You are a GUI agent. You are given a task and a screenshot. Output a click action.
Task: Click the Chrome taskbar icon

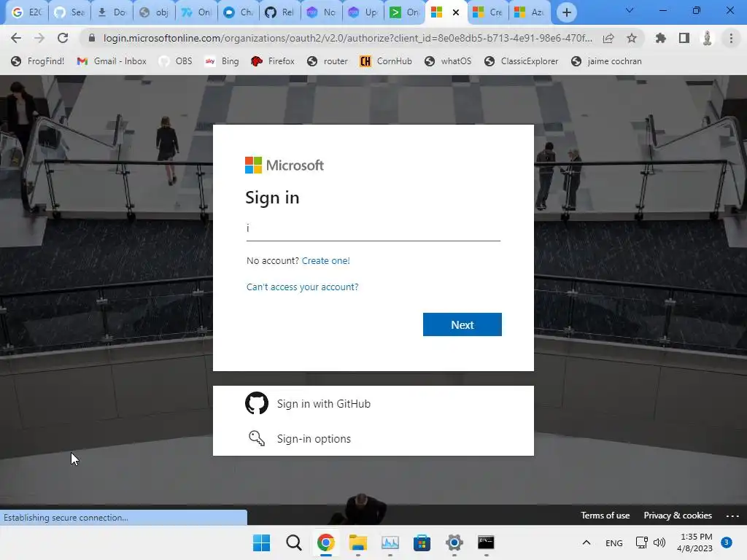point(326,542)
